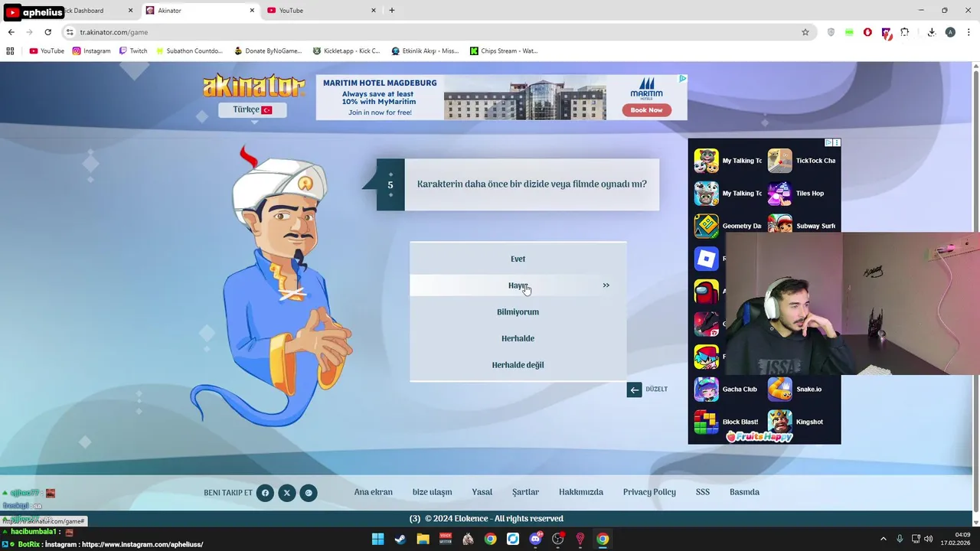Open Donate ByNoGame bookmark

pyautogui.click(x=268, y=51)
